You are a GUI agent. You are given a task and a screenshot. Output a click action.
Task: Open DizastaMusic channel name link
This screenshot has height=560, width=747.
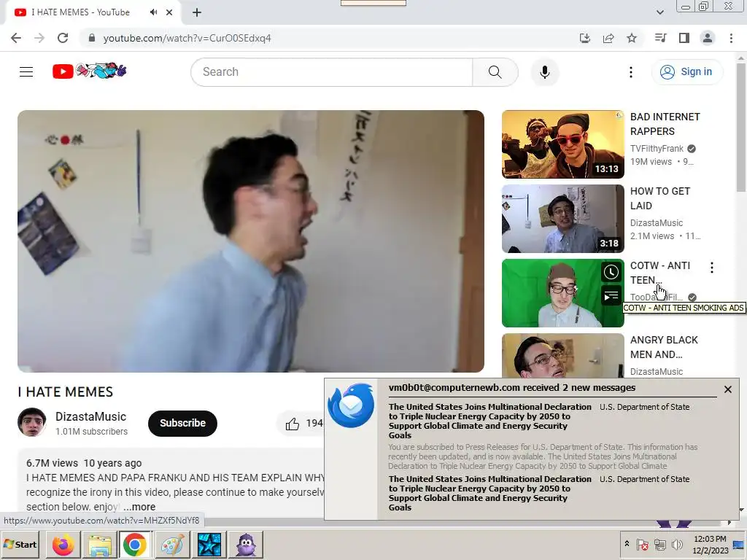click(x=90, y=416)
